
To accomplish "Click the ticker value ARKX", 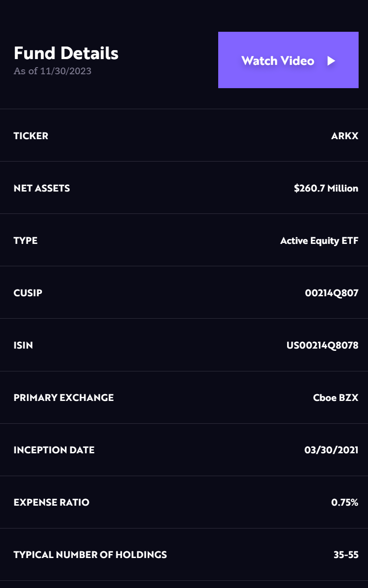I will 345,136.
